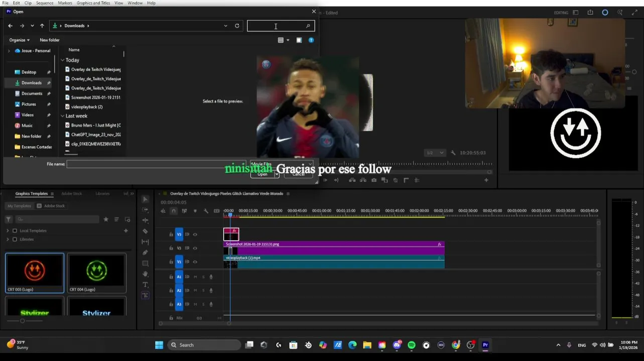This screenshot has width=644, height=361.
Task: Refresh the Downloads folder listing
Action: (x=237, y=26)
